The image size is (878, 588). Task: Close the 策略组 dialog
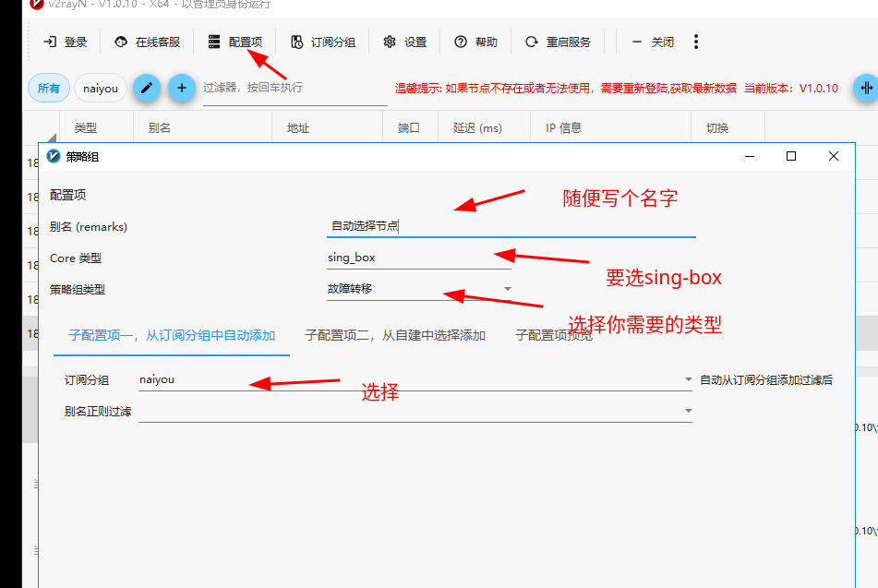[833, 156]
